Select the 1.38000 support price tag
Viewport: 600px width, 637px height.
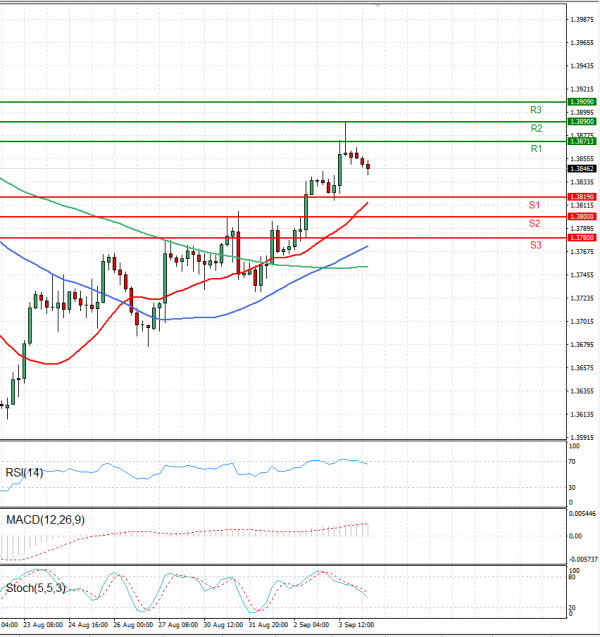coord(582,217)
